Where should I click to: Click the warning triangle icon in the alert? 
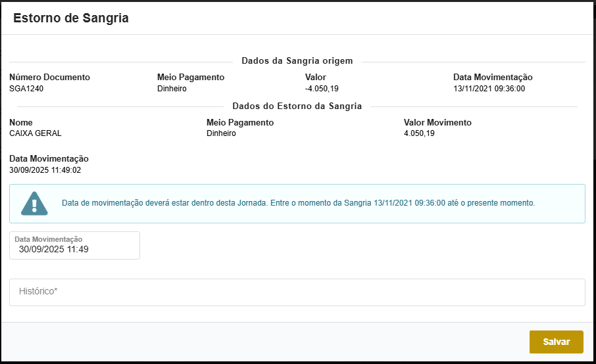coord(34,204)
